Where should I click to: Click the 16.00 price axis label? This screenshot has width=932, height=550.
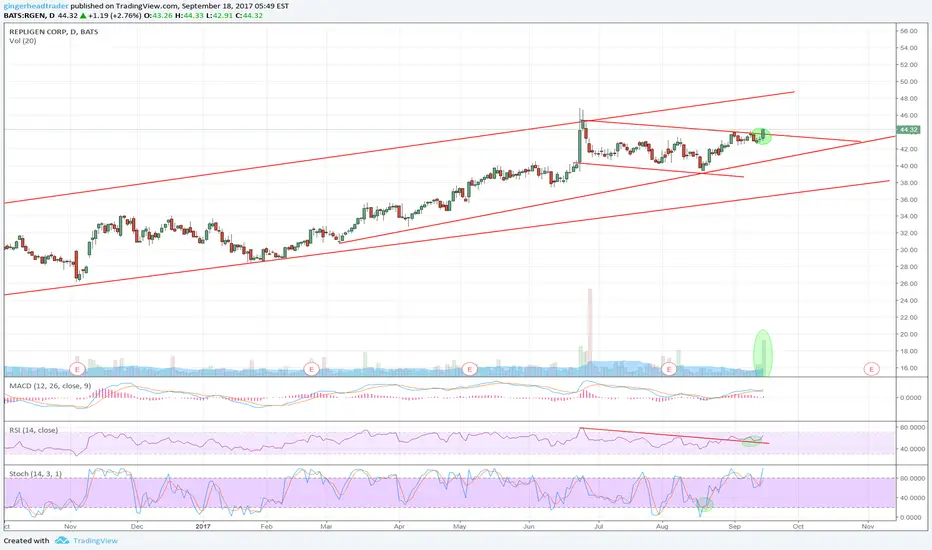tap(908, 368)
